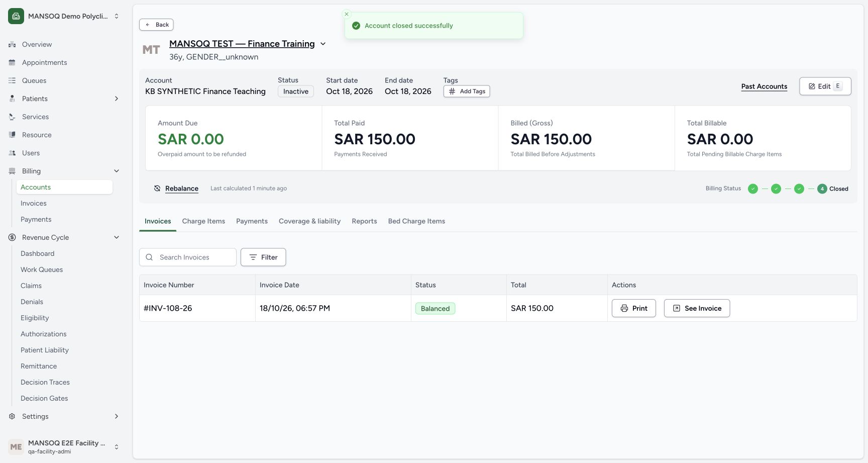Click the Users group icon
868x463 pixels.
12,153
